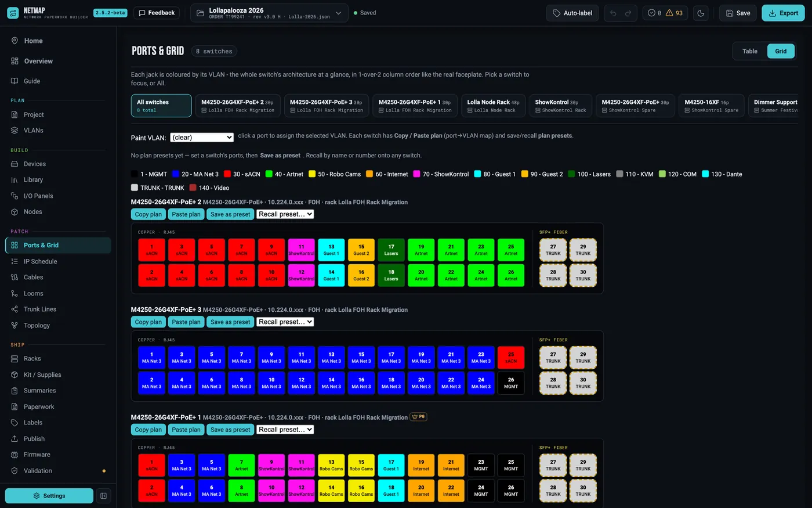Viewport: 812px width, 508px height.
Task: Click Copy plan for M4250-26G4XF-PoE+ 2
Action: pyautogui.click(x=148, y=214)
